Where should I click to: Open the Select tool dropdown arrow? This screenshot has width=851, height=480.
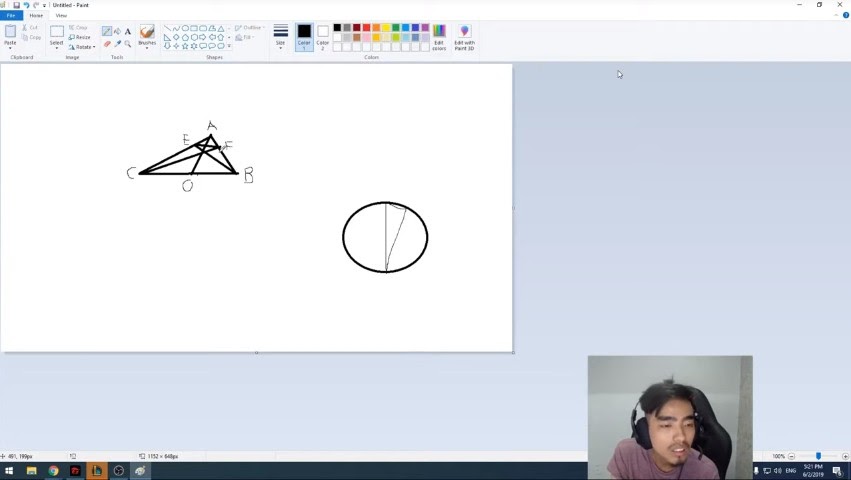[56, 46]
